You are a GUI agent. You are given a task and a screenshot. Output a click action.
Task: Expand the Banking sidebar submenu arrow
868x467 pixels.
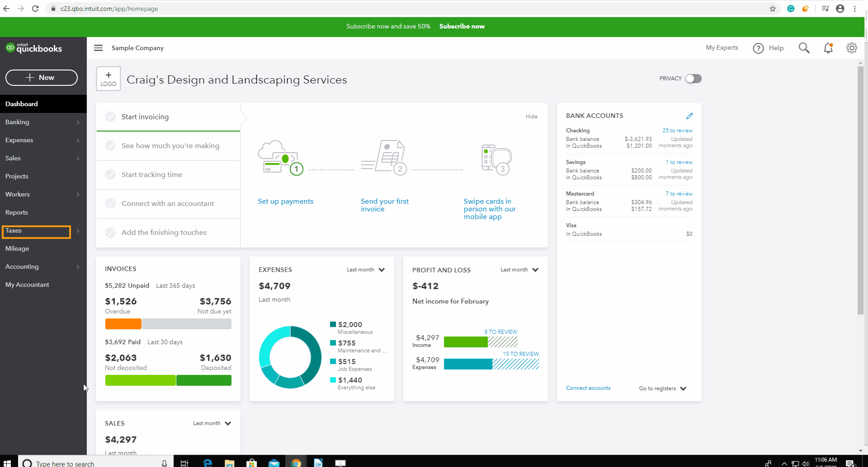(x=78, y=122)
